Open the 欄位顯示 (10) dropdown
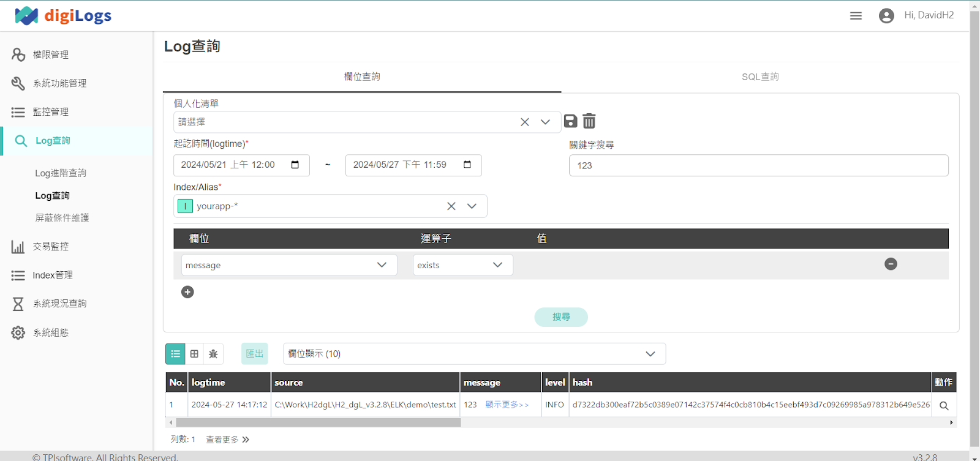 474,354
